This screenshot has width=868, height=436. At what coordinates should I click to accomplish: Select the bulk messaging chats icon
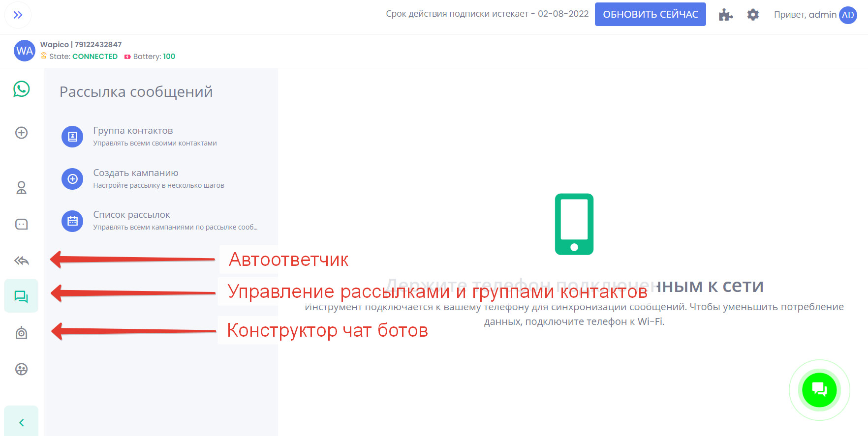coord(21,296)
